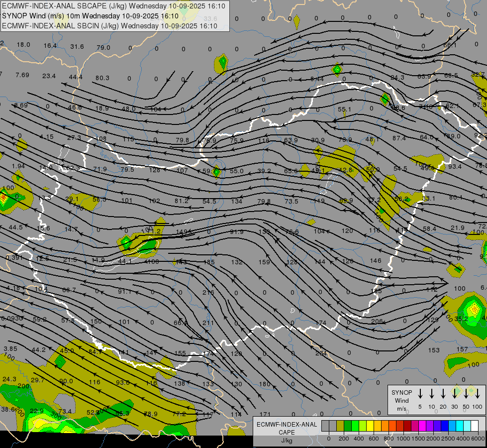Viewport: 487px width, 448px height.
Task: Click the grid value 0.0930 on the map
Action: point(12,319)
